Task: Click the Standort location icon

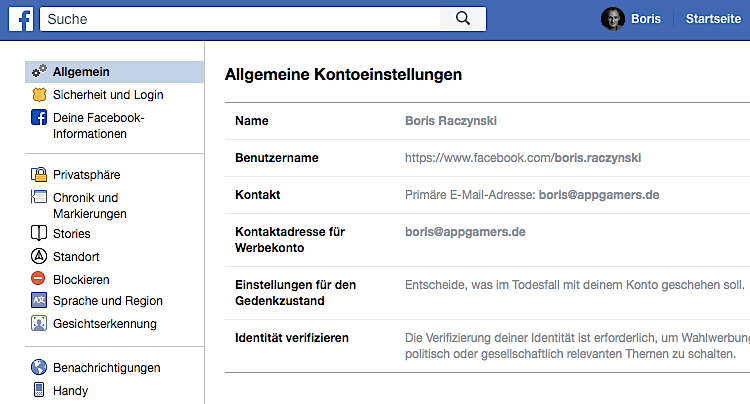Action: [x=39, y=256]
